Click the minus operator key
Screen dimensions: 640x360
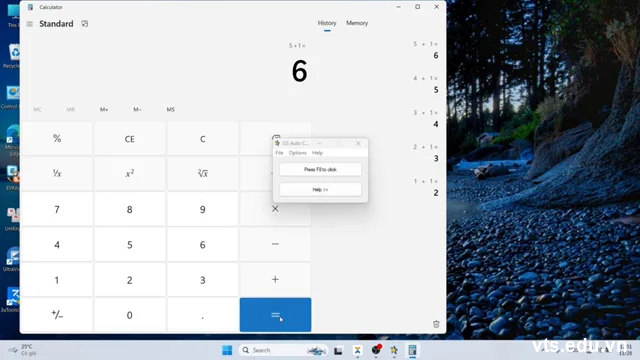click(275, 244)
